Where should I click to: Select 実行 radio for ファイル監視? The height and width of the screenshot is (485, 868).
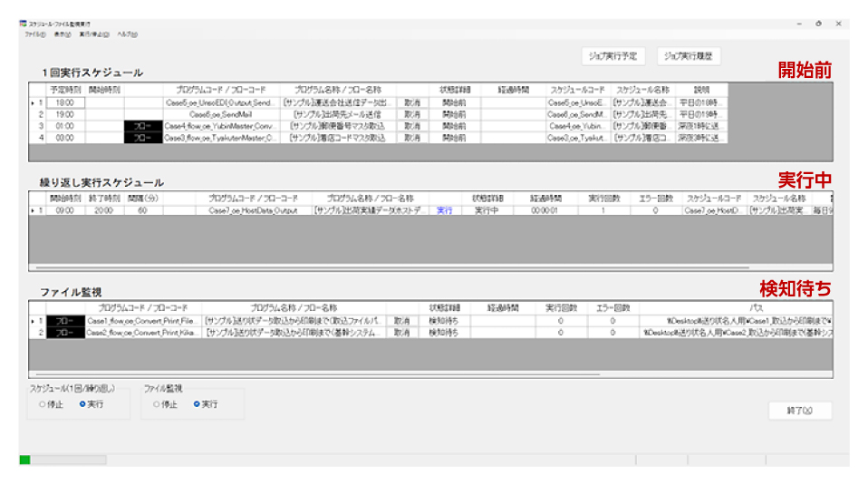[197, 404]
